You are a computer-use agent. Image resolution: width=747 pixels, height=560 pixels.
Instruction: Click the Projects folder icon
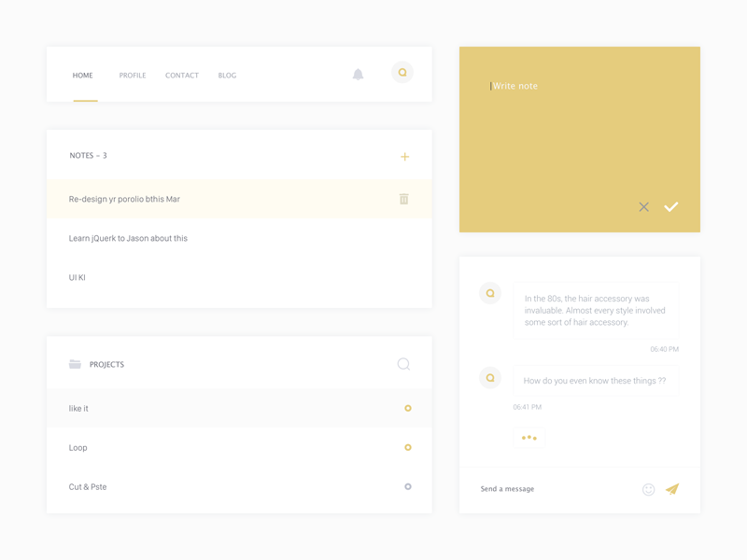click(76, 364)
